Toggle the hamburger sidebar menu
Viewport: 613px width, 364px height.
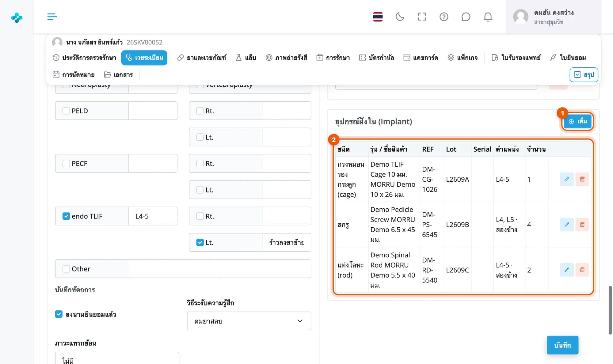pyautogui.click(x=52, y=17)
